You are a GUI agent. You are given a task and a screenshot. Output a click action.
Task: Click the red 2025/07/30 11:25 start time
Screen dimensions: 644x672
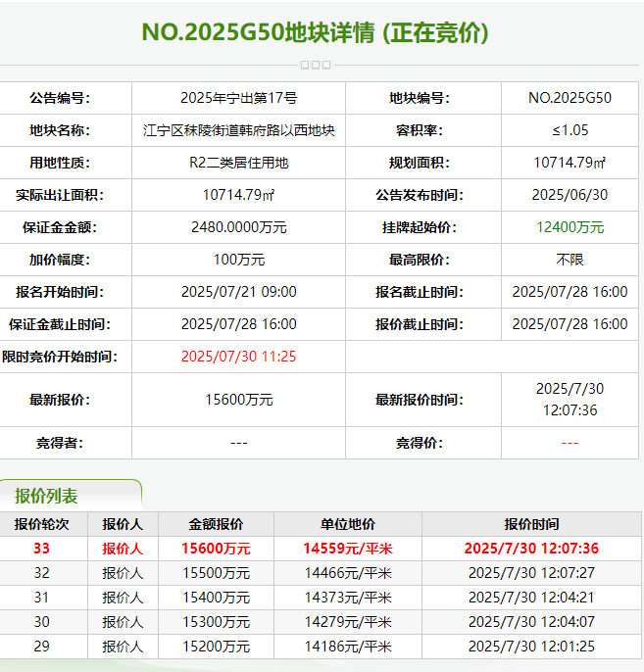point(238,357)
